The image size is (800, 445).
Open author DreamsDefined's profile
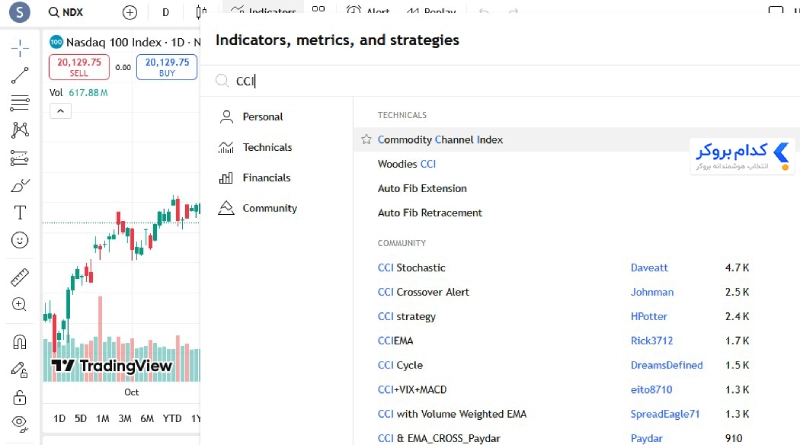click(x=666, y=365)
